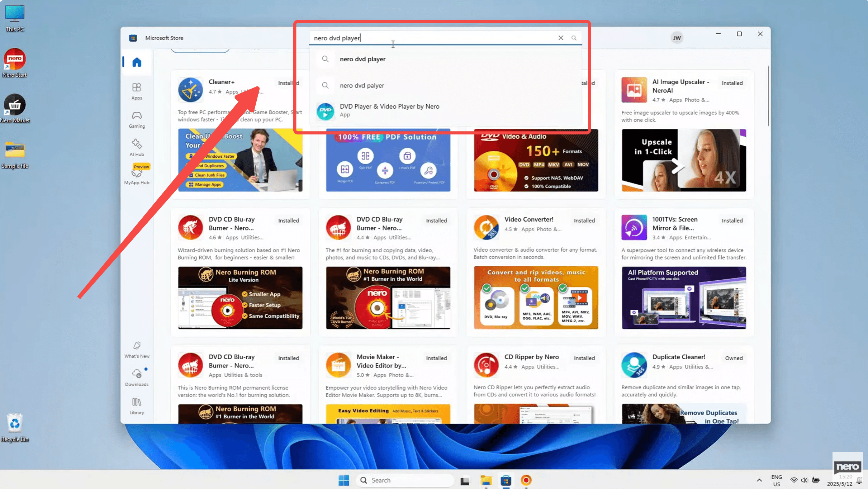Click the red Nero recorder taskbar icon

coord(526,480)
